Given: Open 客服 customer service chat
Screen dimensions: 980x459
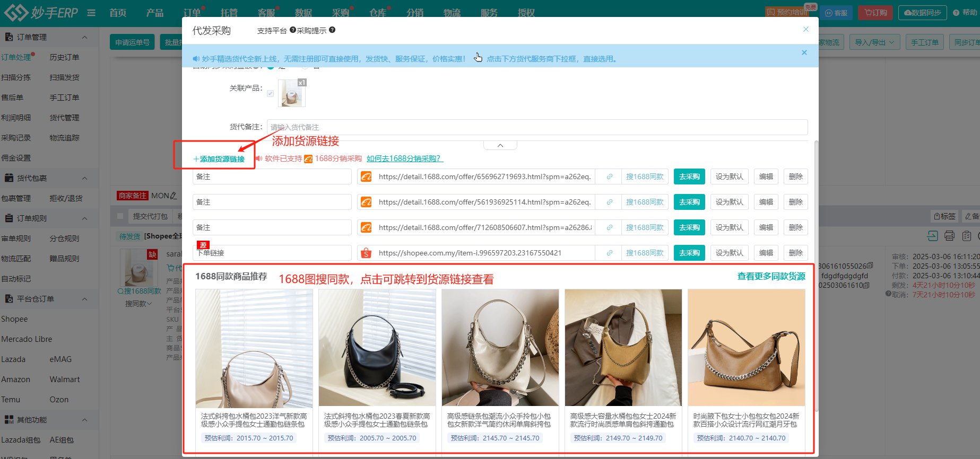Looking at the screenshot, I should (x=836, y=13).
